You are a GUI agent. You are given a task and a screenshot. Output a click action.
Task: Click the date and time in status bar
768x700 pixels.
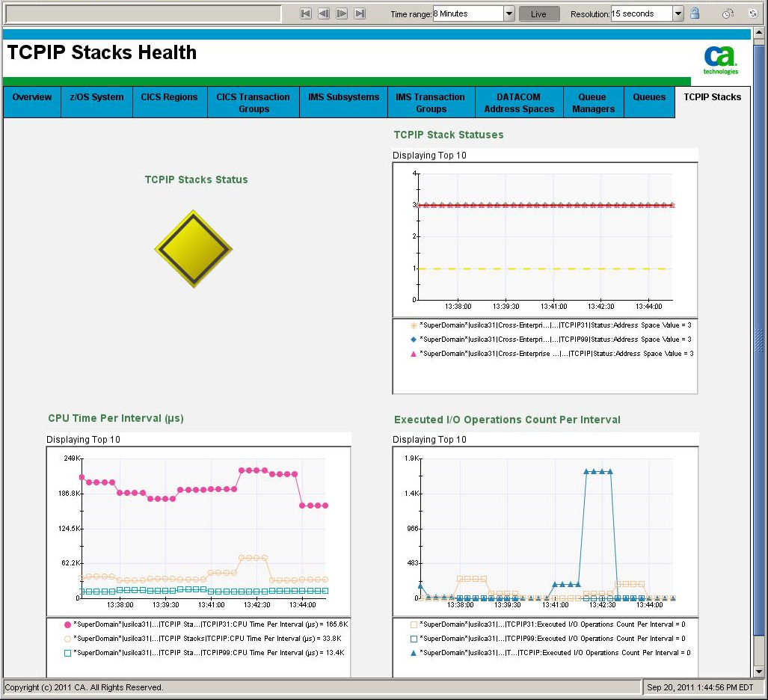(700, 687)
